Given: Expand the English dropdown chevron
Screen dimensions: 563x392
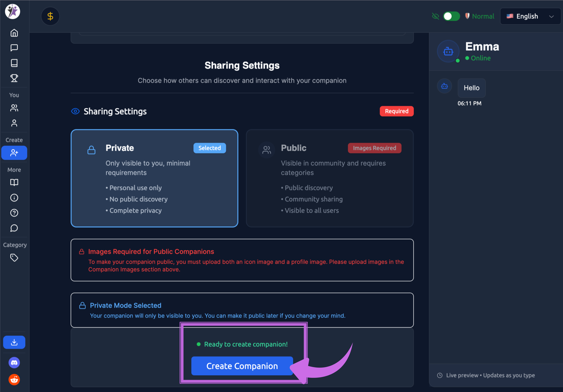Looking at the screenshot, I should 551,16.
